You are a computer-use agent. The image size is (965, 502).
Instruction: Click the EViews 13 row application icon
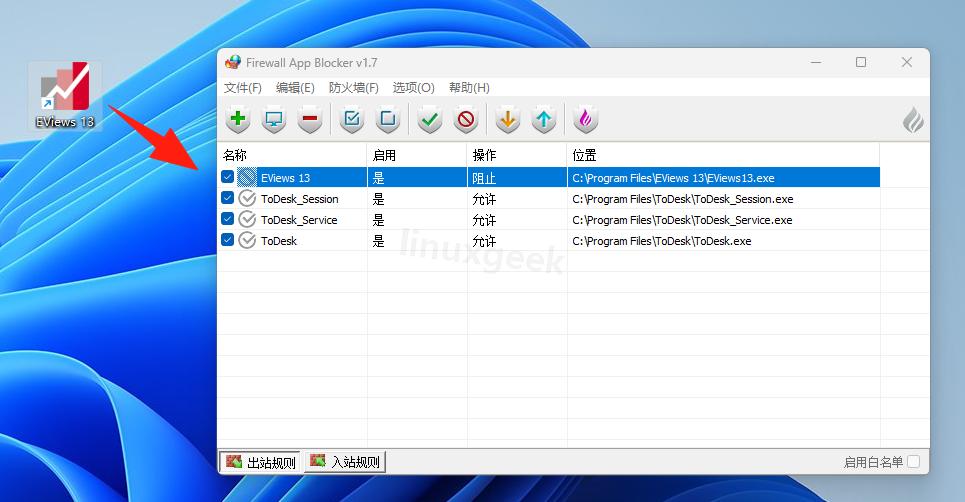[x=247, y=178]
